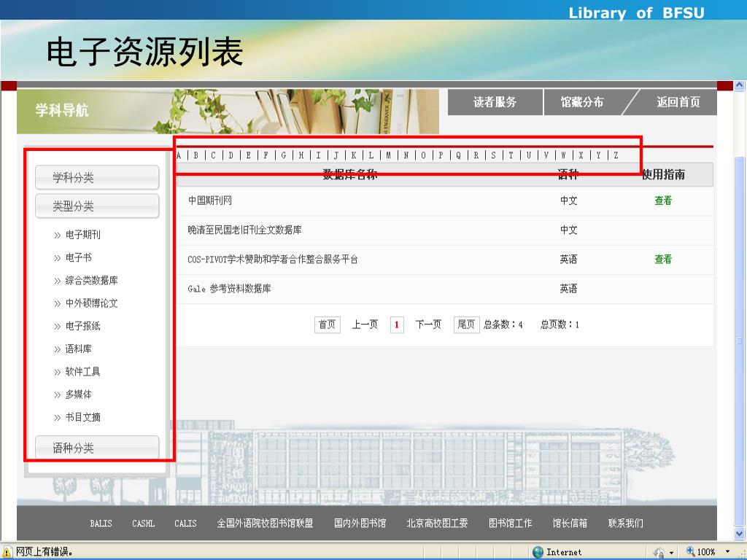Open 馆长信箱 footer link

[570, 524]
